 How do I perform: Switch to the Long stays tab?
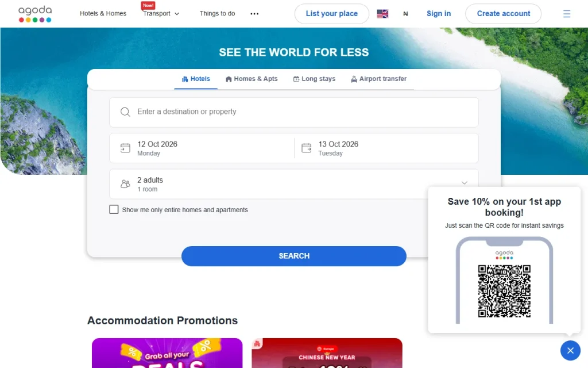click(314, 79)
